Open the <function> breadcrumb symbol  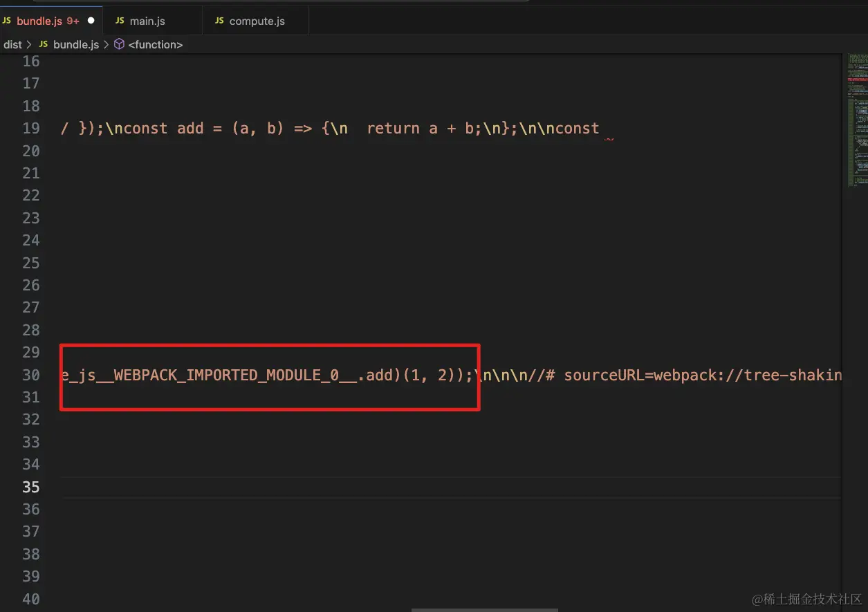coord(156,44)
